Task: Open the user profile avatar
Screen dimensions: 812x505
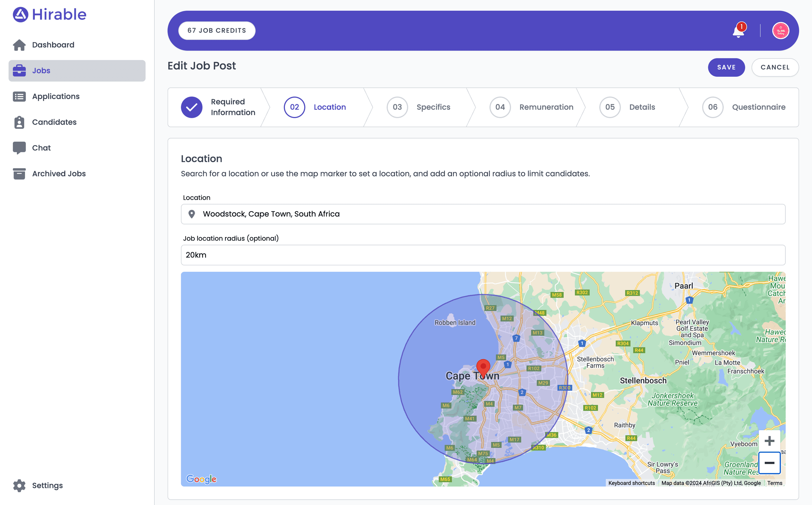Action: coord(781,31)
